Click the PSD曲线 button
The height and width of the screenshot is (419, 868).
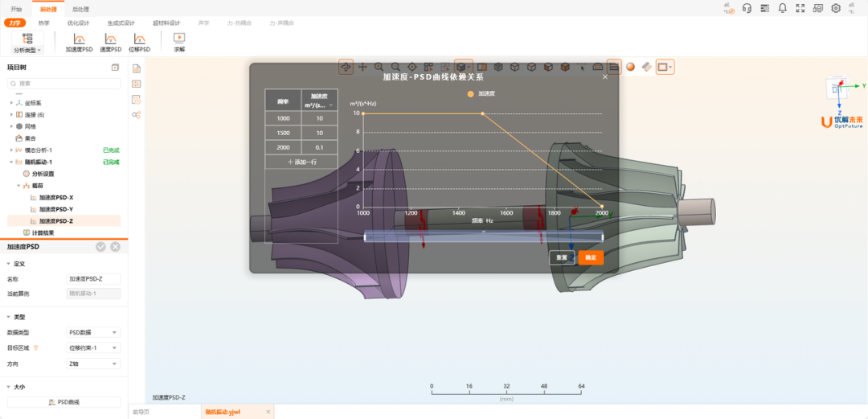63,402
